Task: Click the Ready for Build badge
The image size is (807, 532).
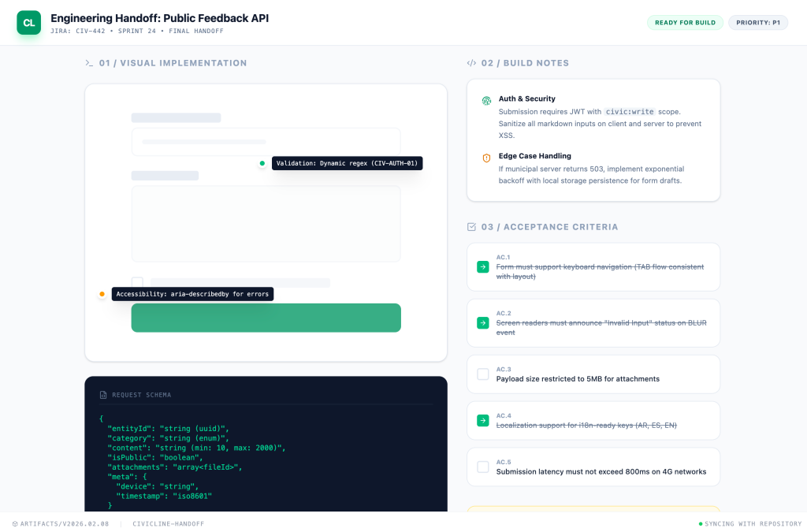Action: [685, 23]
